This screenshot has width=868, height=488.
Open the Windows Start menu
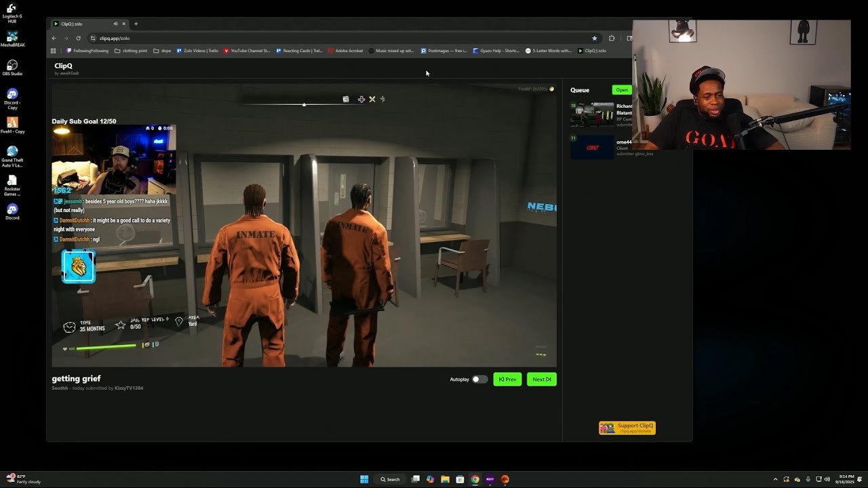[364, 479]
